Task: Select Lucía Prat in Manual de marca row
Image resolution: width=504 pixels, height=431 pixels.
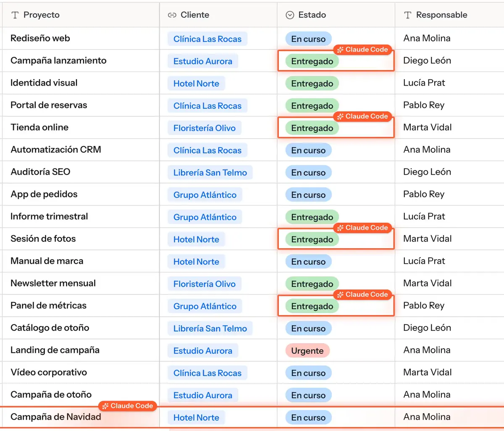Action: coord(424,261)
